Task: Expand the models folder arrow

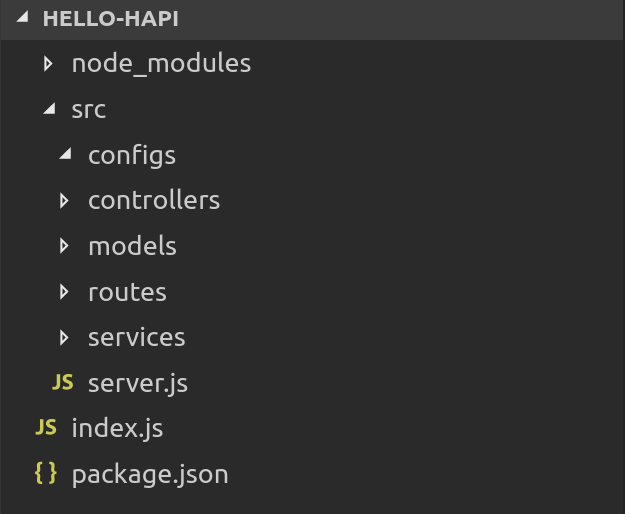Action: click(x=65, y=246)
